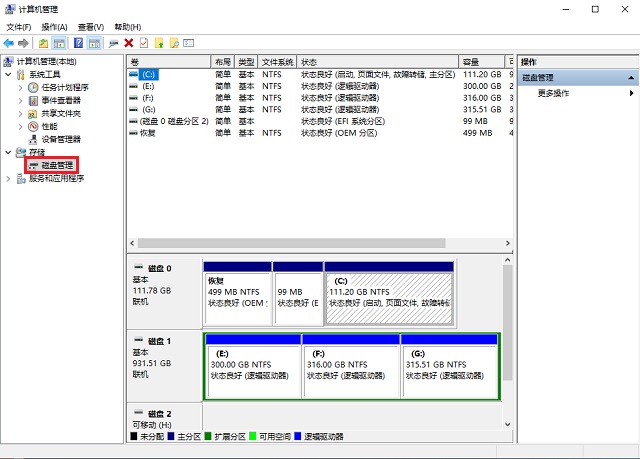Click the Up one level folder icon

point(44,43)
